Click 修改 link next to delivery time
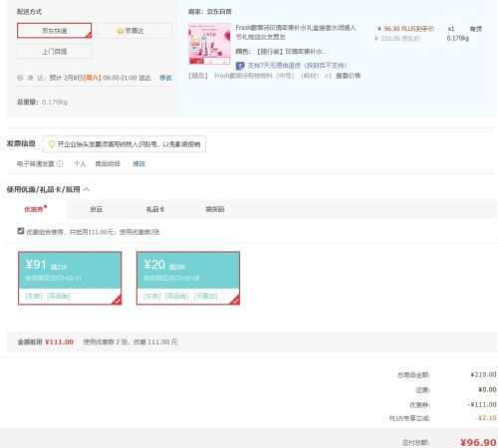This screenshot has width=498, height=448. tap(165, 78)
